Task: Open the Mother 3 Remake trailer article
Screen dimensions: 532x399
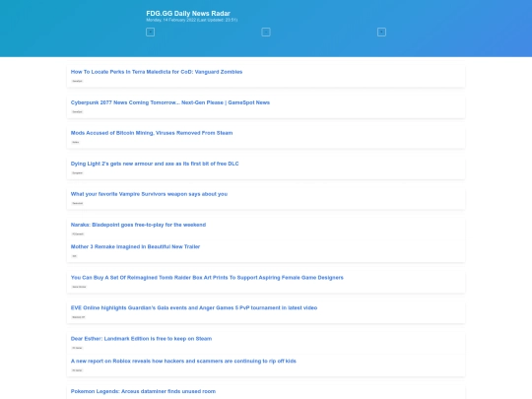Action: (x=135, y=246)
